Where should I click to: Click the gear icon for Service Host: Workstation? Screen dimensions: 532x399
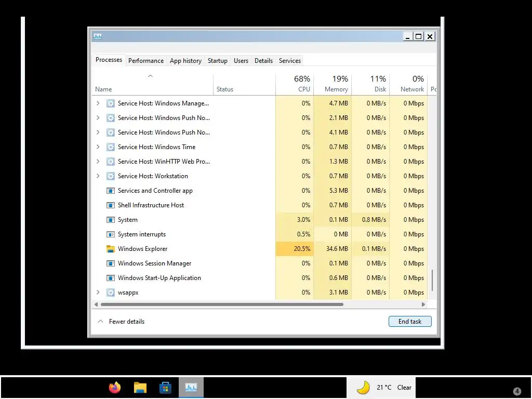(x=110, y=176)
